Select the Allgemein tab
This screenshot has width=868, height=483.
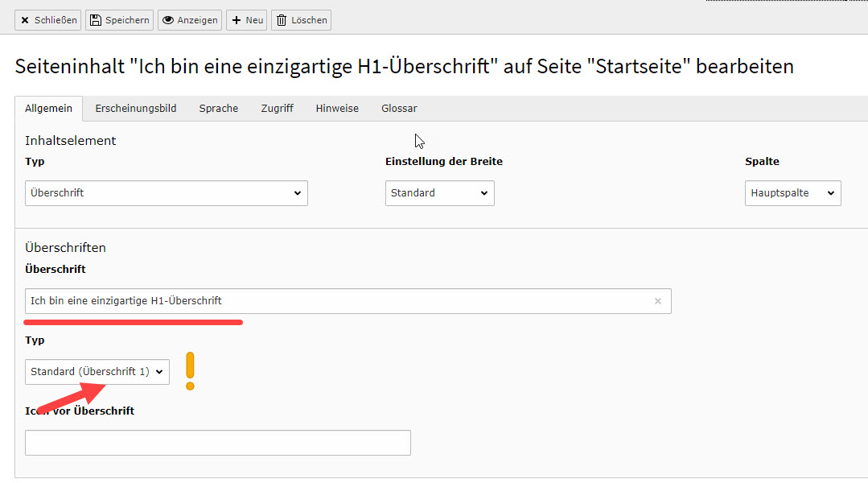(49, 109)
